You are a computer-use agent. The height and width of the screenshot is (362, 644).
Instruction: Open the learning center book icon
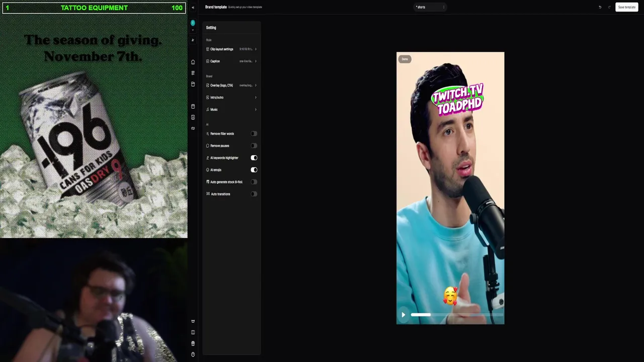193,332
